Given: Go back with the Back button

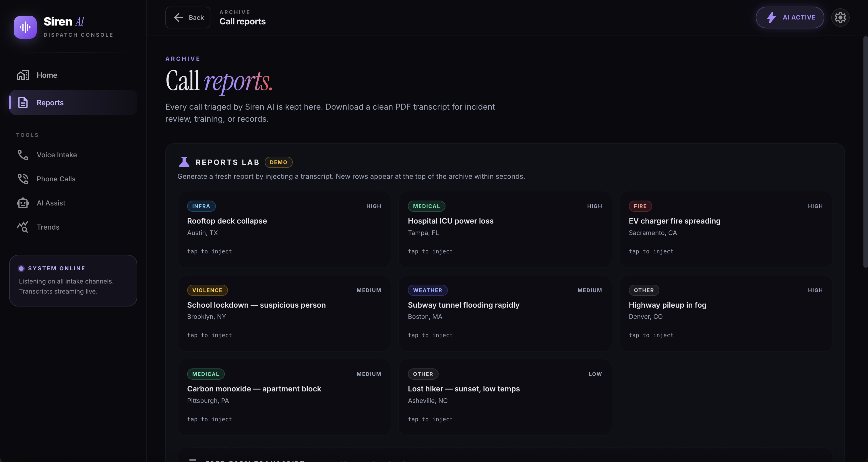Looking at the screenshot, I should click(188, 18).
